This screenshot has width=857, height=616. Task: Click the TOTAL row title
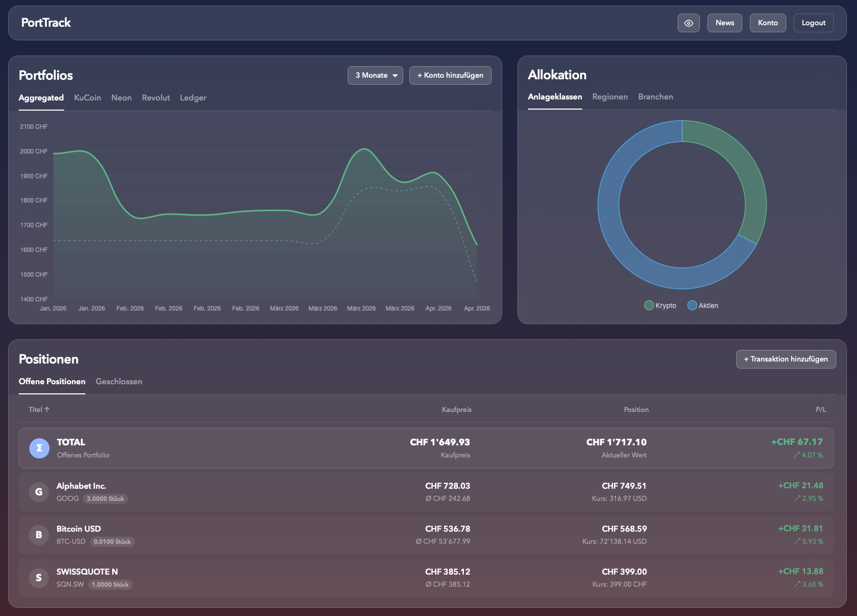coord(71,442)
